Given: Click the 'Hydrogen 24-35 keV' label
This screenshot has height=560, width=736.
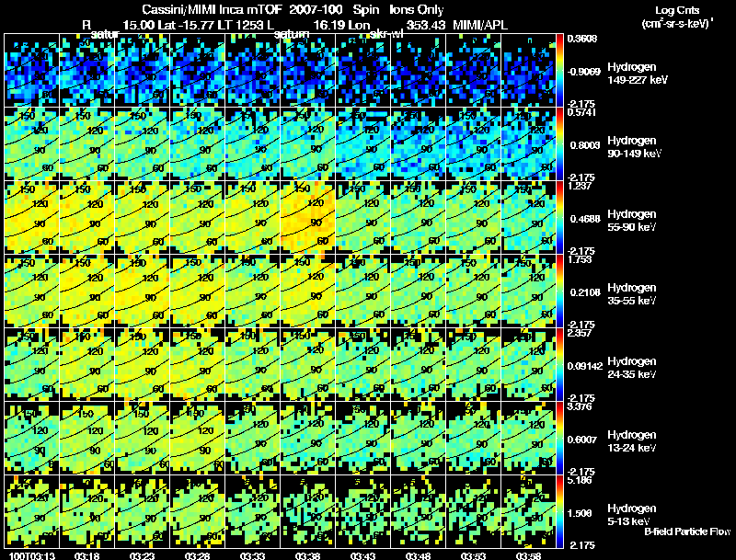Looking at the screenshot, I should click(632, 368).
